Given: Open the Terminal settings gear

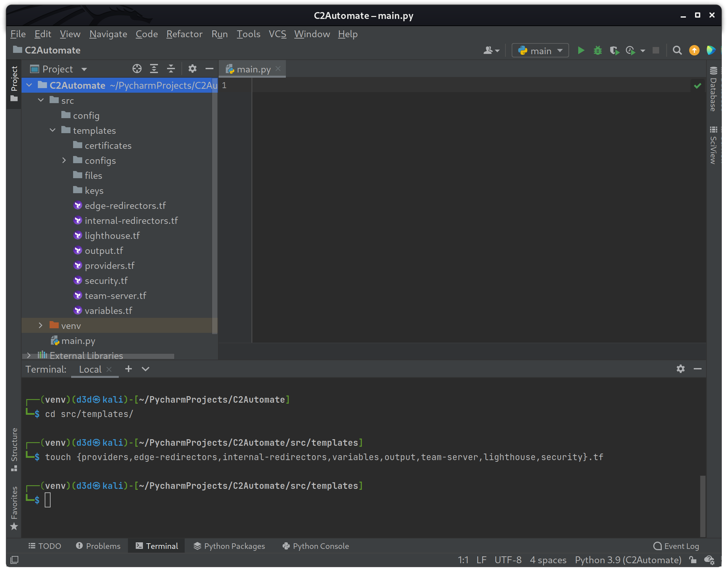Looking at the screenshot, I should tap(680, 369).
